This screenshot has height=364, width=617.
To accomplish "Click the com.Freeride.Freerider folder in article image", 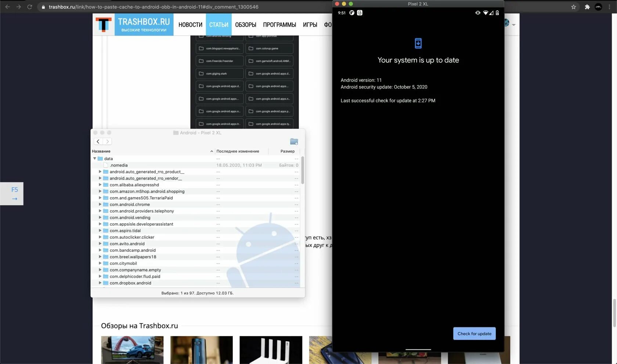I will pyautogui.click(x=220, y=61).
